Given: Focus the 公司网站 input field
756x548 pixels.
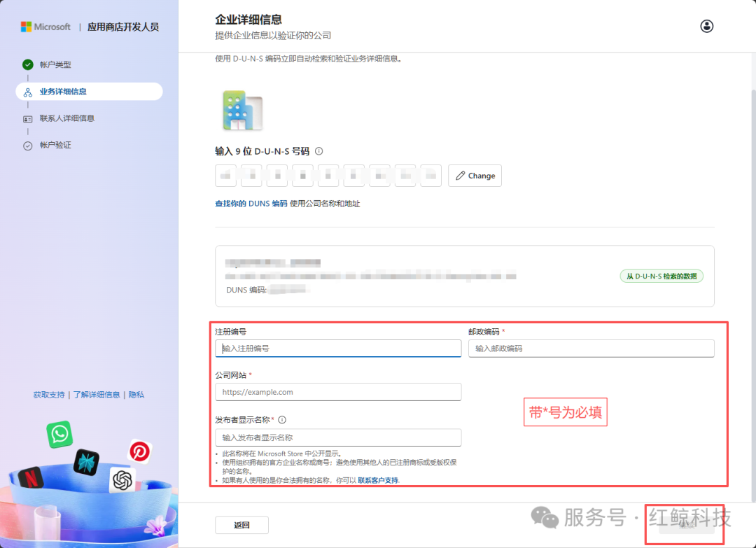Looking at the screenshot, I should (x=338, y=392).
